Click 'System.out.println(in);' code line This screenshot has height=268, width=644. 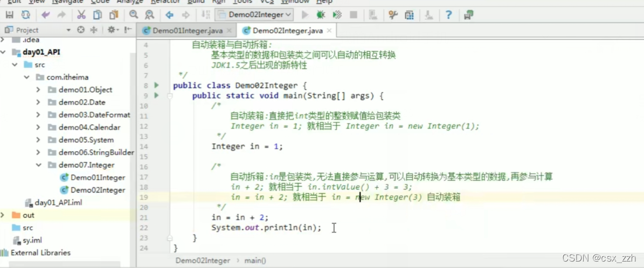[267, 228]
